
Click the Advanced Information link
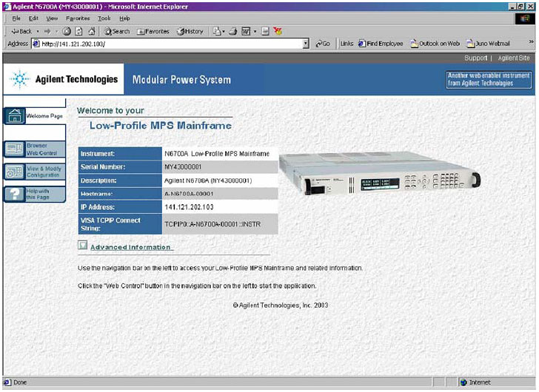coord(130,247)
